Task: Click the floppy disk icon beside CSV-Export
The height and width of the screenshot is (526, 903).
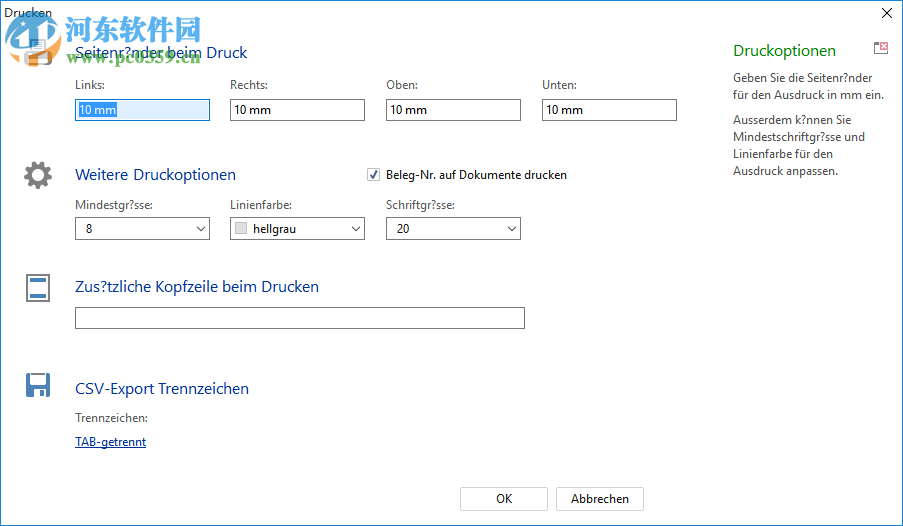Action: click(x=38, y=386)
